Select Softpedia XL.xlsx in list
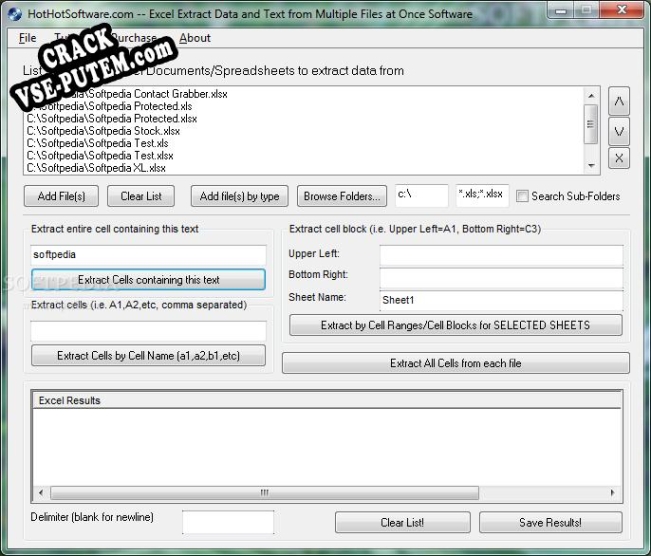The image size is (651, 556). (304, 168)
